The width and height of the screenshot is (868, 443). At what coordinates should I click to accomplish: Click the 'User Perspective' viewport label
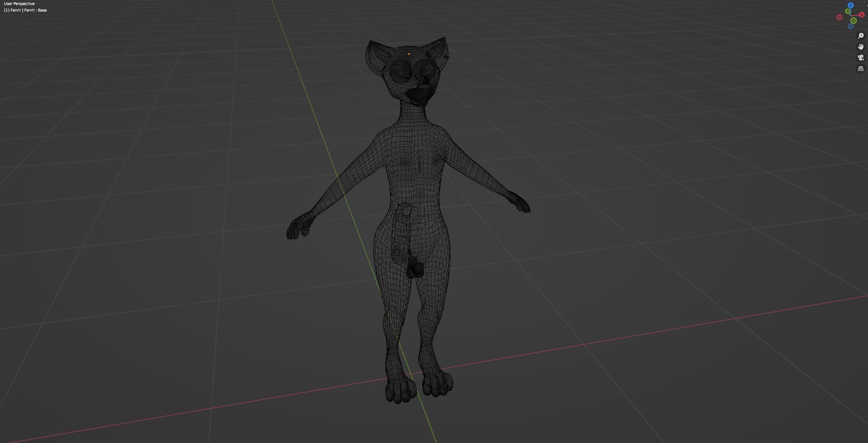tap(19, 4)
